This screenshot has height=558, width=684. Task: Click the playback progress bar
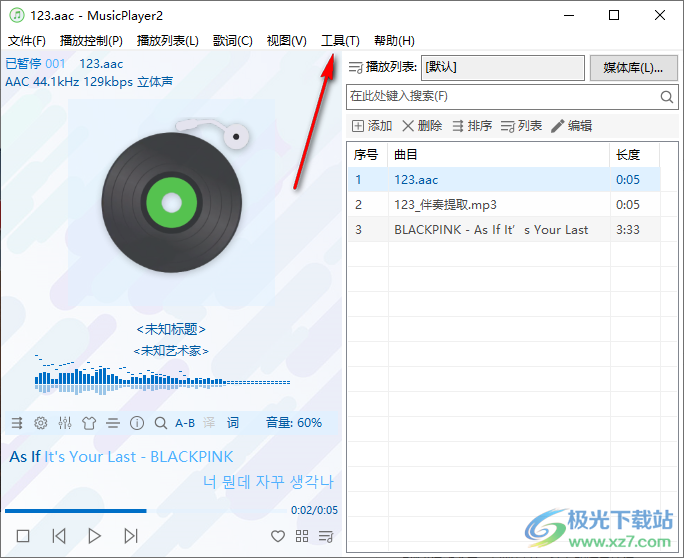click(x=146, y=510)
